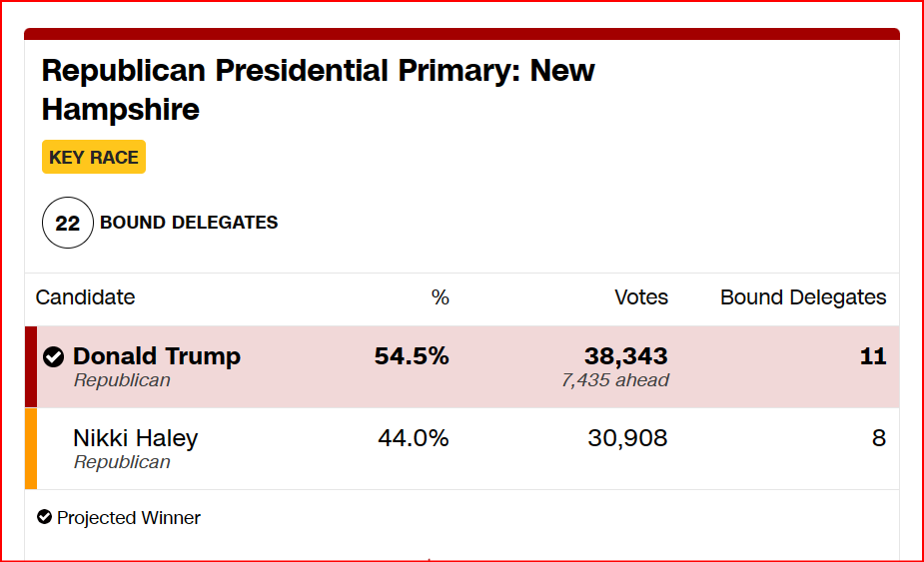
Task: Click Trump's 11 bound delegates value
Action: pos(873,356)
